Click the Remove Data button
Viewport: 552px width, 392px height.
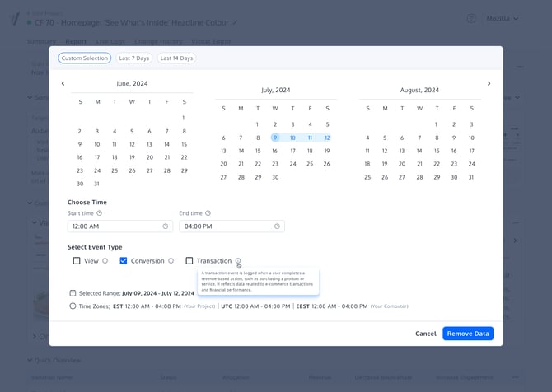point(468,334)
